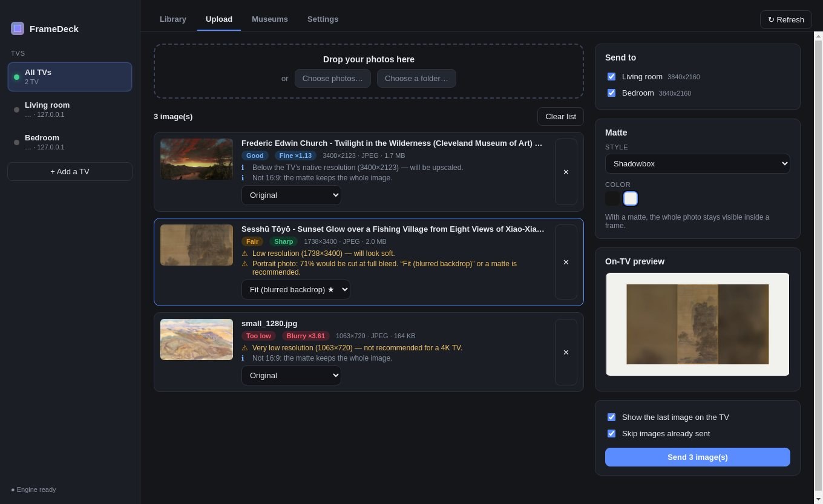Click the Refresh button
The width and height of the screenshot is (823, 504).
(786, 19)
